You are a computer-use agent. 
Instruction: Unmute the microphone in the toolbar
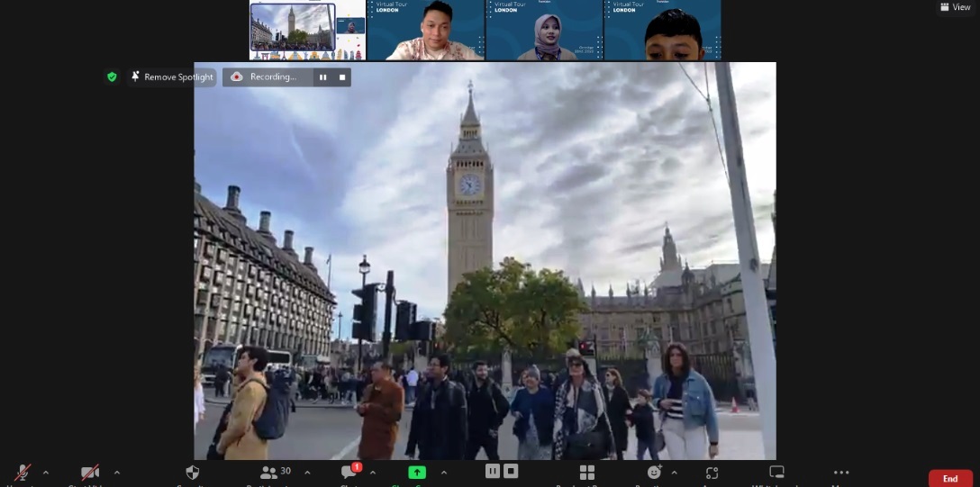pos(23,473)
